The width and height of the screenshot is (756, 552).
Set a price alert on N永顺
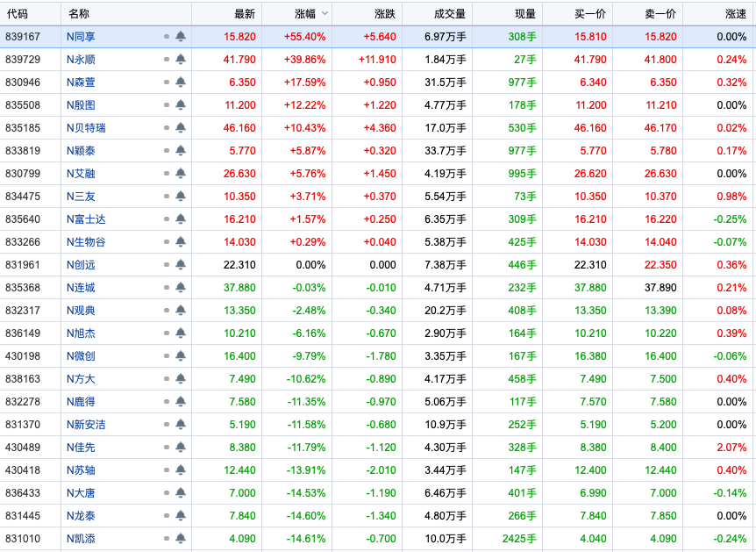181,60
